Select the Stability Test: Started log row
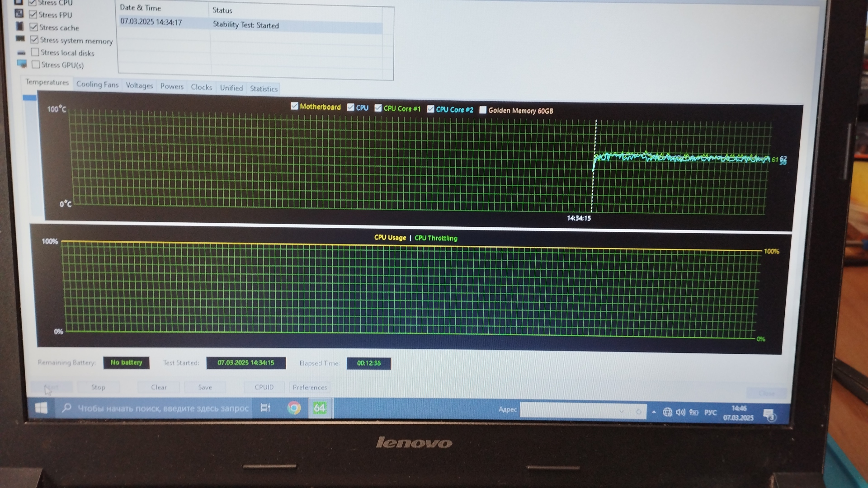Image resolution: width=868 pixels, height=488 pixels. pos(250,24)
